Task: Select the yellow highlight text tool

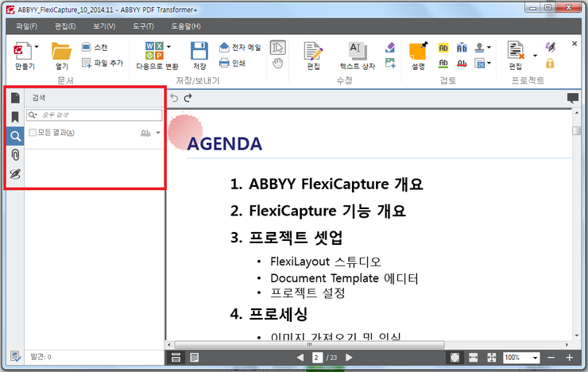Action: 443,48
